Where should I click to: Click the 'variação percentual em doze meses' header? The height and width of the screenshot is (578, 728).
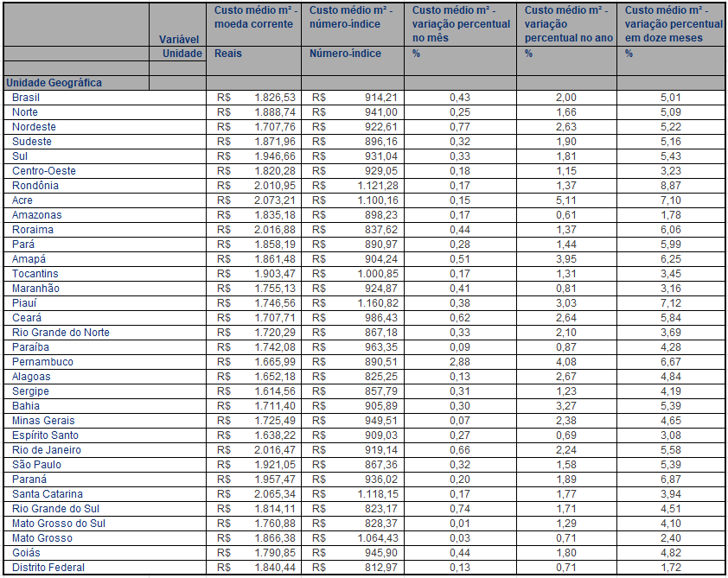tap(670, 24)
